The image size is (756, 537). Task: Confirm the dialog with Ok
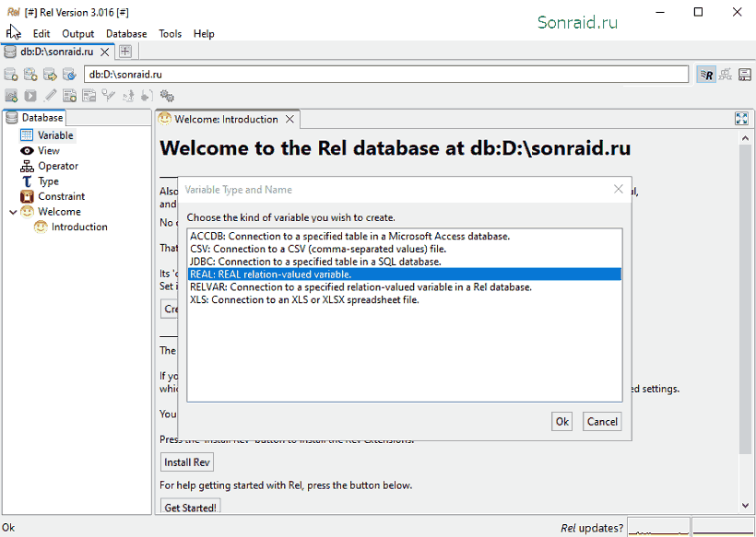pos(562,422)
